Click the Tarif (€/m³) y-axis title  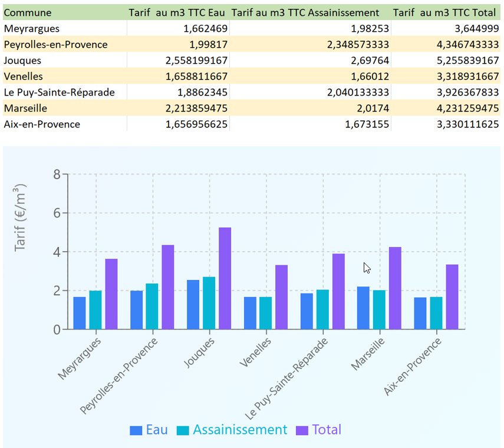click(x=21, y=218)
